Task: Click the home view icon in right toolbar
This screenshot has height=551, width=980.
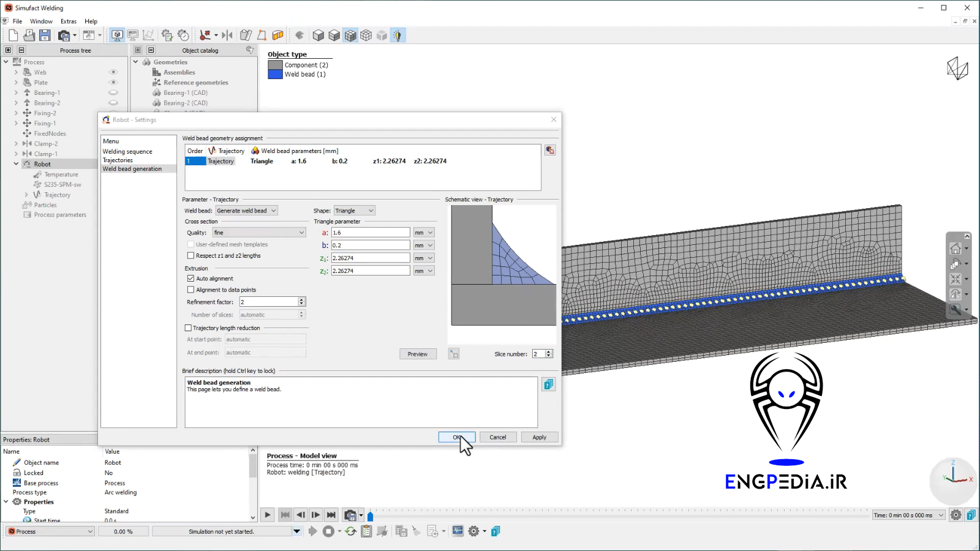Action: pyautogui.click(x=956, y=249)
